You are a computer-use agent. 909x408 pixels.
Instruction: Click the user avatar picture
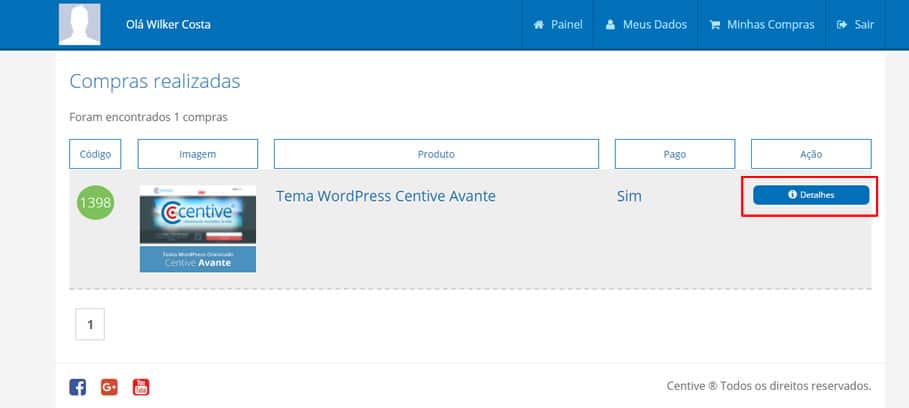pos(79,24)
